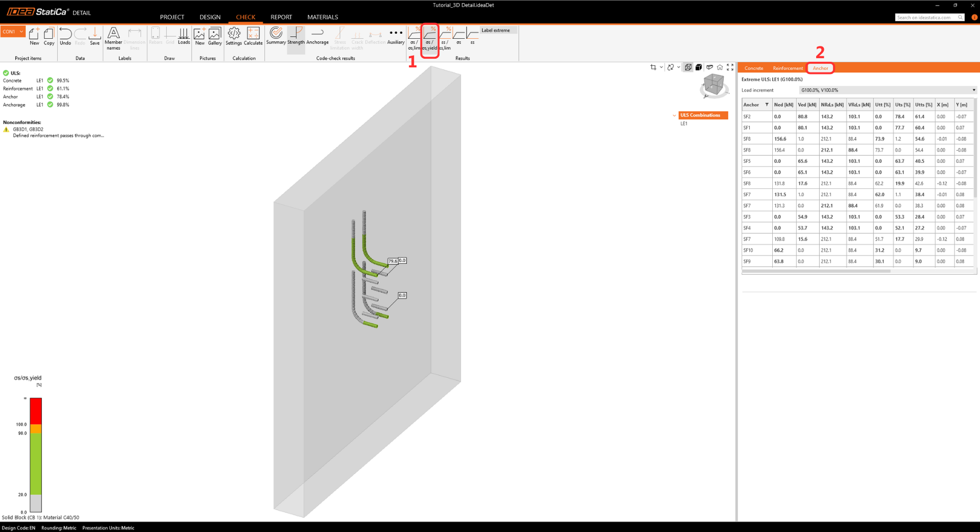This screenshot has height=532, width=980.
Task: Show the Summary code-check results
Action: pyautogui.click(x=276, y=36)
